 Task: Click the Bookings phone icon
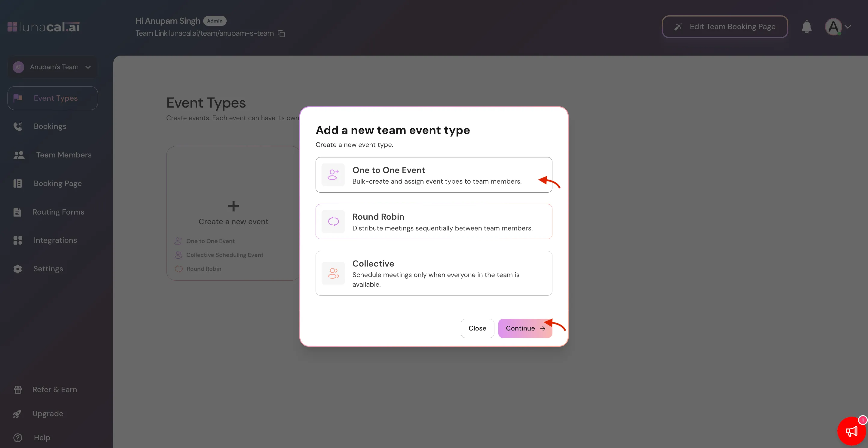[17, 126]
